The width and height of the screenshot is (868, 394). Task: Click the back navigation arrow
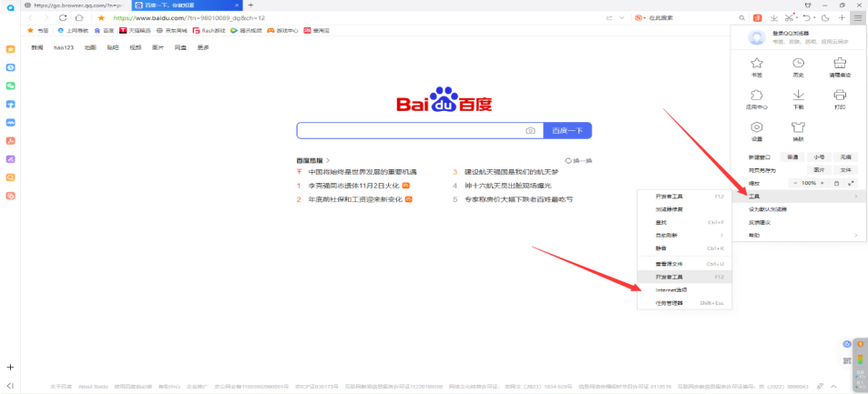pyautogui.click(x=31, y=17)
